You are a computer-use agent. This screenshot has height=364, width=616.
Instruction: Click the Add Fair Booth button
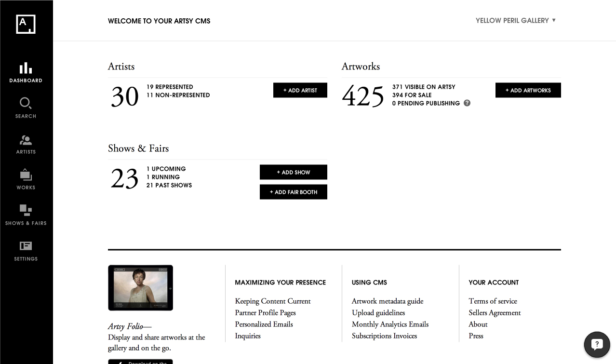293,192
